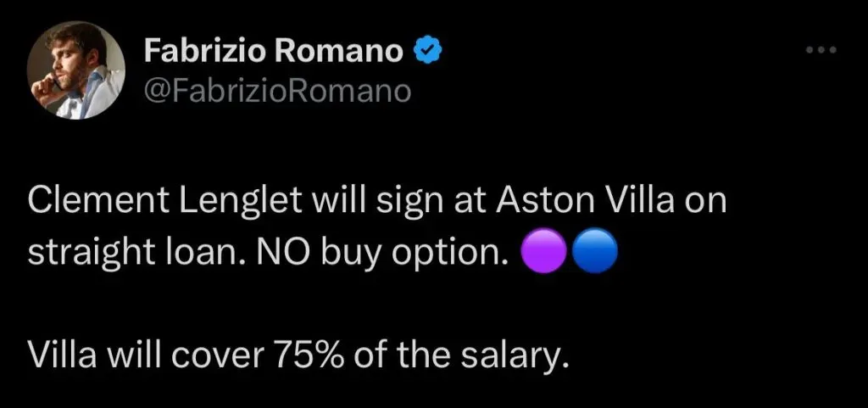868x408 pixels.
Task: Open the @FabrizioRomano handle link
Action: click(x=278, y=88)
